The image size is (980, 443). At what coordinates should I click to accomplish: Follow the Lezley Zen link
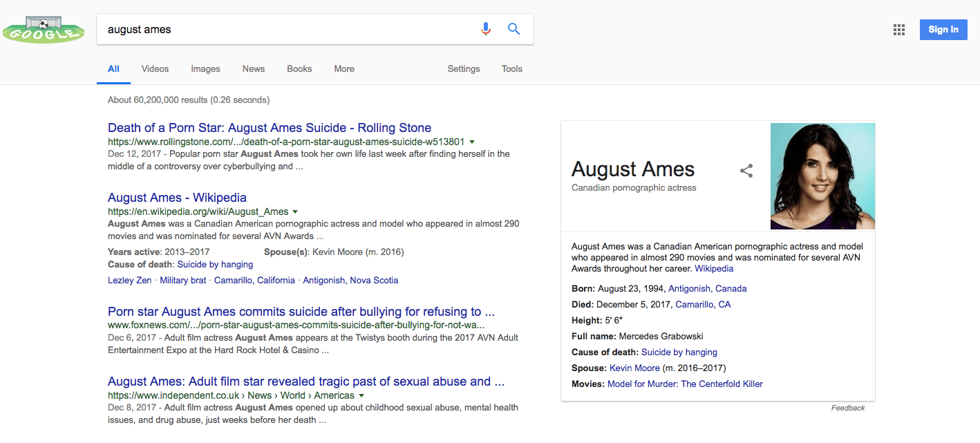(130, 281)
